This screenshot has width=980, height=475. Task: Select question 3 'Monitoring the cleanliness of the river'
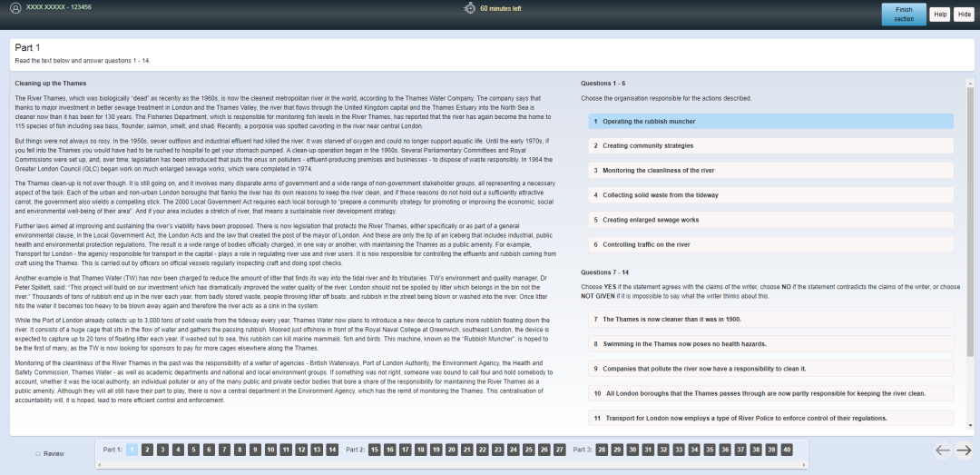coord(769,170)
